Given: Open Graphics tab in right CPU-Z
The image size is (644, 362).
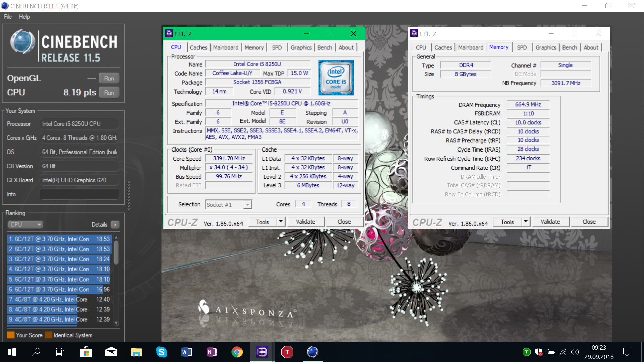Looking at the screenshot, I should click(546, 48).
